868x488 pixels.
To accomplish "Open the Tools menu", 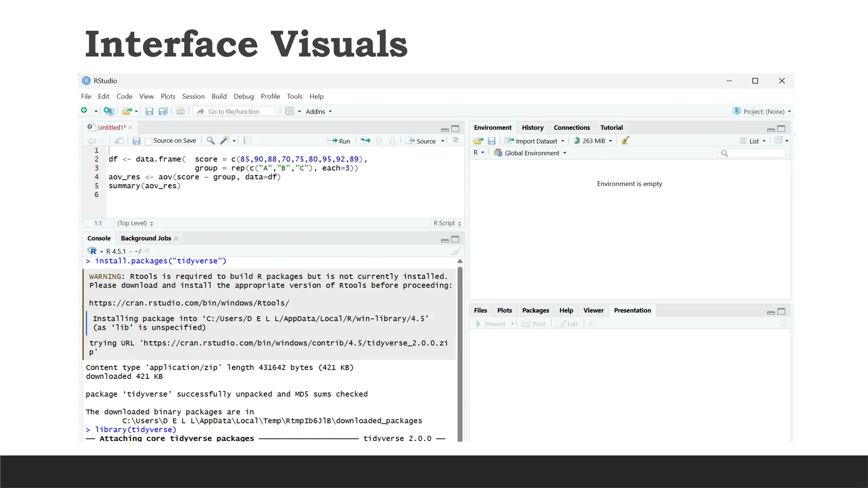I will [x=295, y=96].
